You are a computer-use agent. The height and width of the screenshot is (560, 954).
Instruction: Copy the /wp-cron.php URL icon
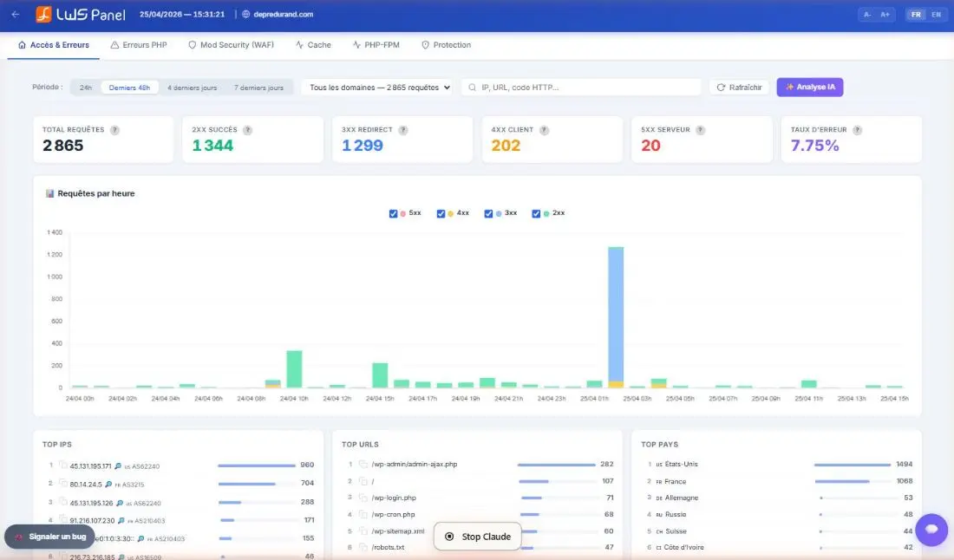tap(363, 514)
